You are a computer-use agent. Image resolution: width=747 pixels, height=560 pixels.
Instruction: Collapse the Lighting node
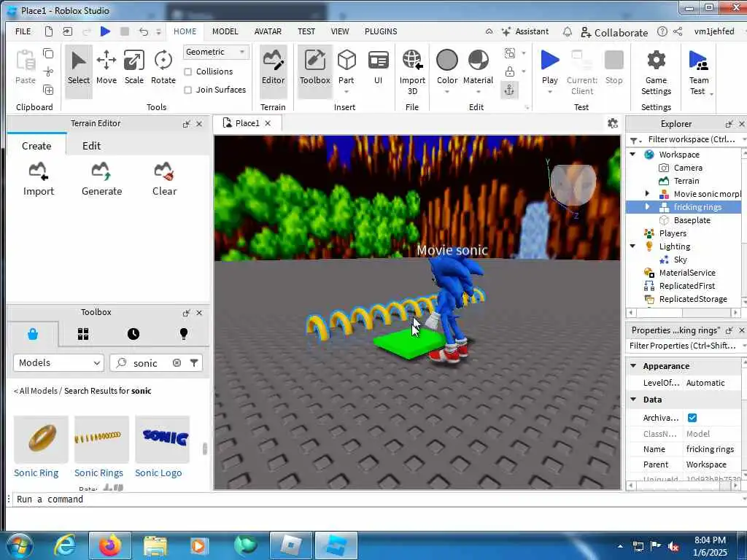pyautogui.click(x=632, y=246)
